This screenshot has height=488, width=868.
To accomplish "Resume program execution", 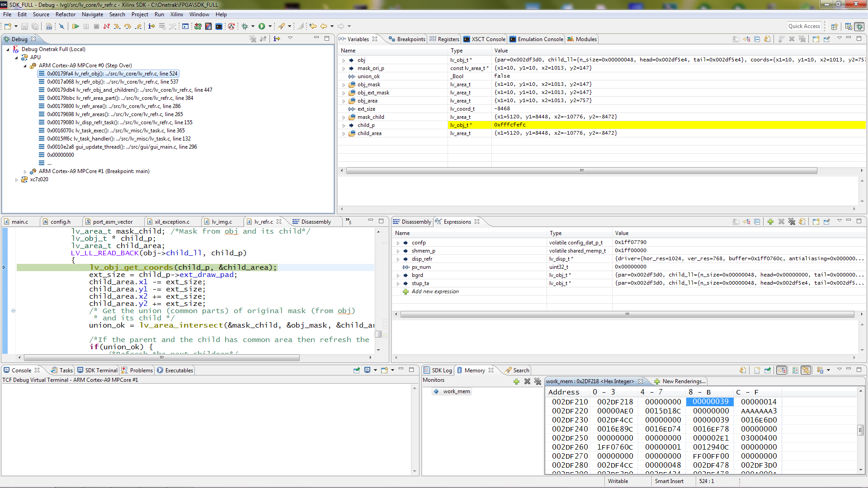I will point(76,26).
